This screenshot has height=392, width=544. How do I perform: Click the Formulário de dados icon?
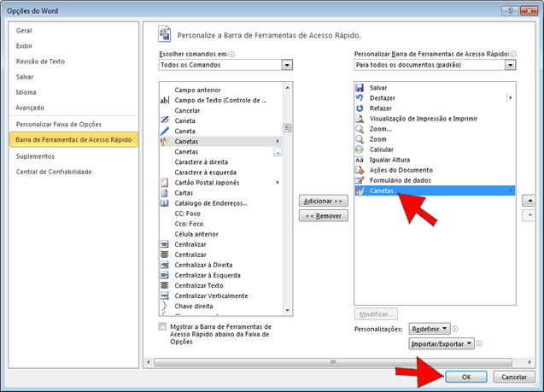[x=360, y=180]
